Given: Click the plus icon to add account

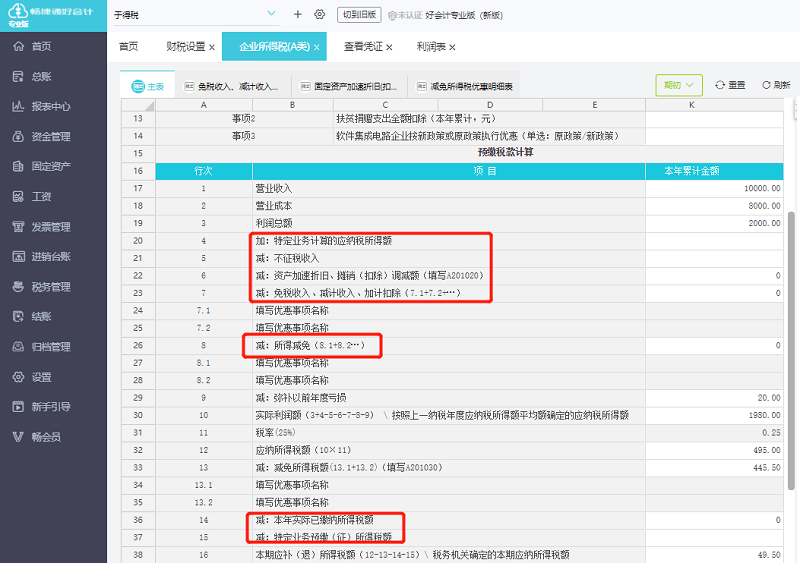Looking at the screenshot, I should point(298,14).
